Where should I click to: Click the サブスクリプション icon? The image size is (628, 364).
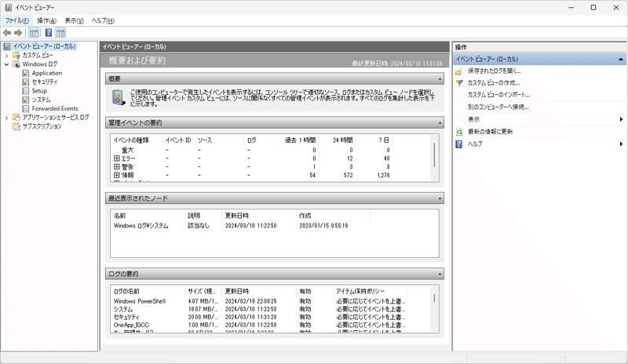[x=16, y=126]
